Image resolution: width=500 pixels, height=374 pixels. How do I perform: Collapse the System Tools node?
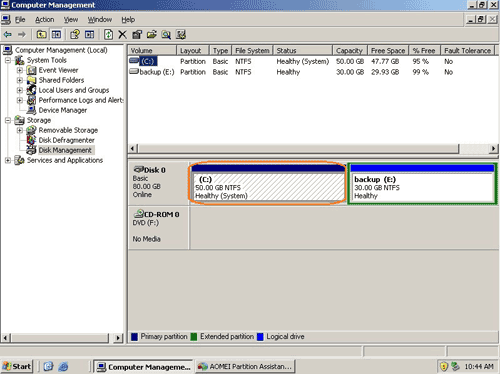[x=8, y=60]
